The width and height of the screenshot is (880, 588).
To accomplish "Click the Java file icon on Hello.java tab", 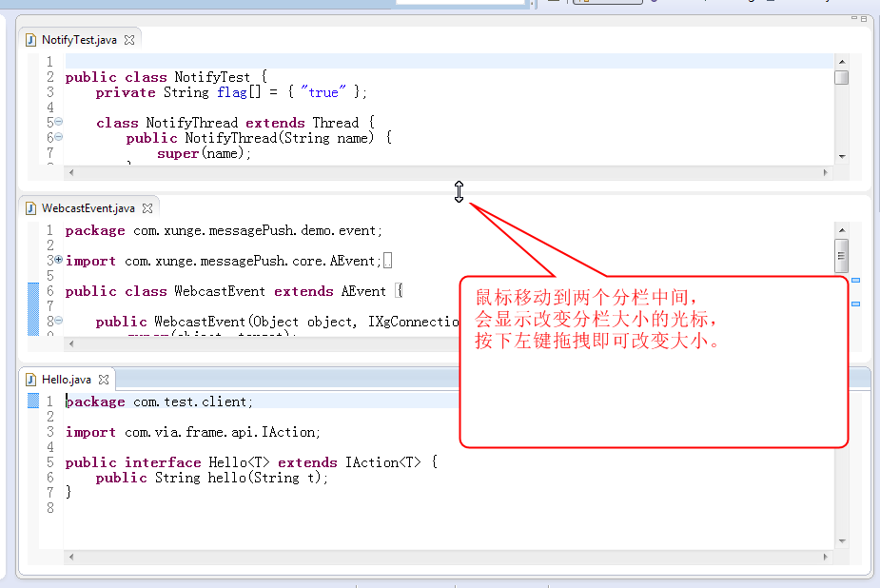I will [x=31, y=380].
